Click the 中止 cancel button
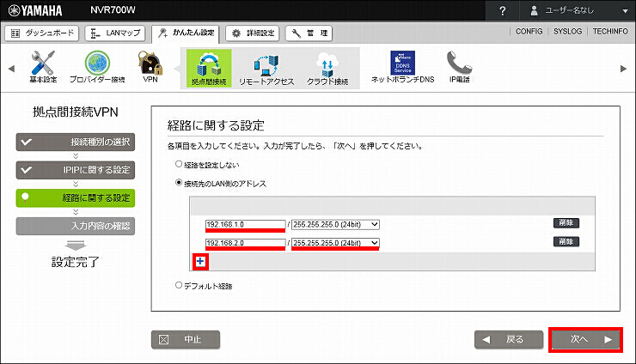 pos(186,340)
